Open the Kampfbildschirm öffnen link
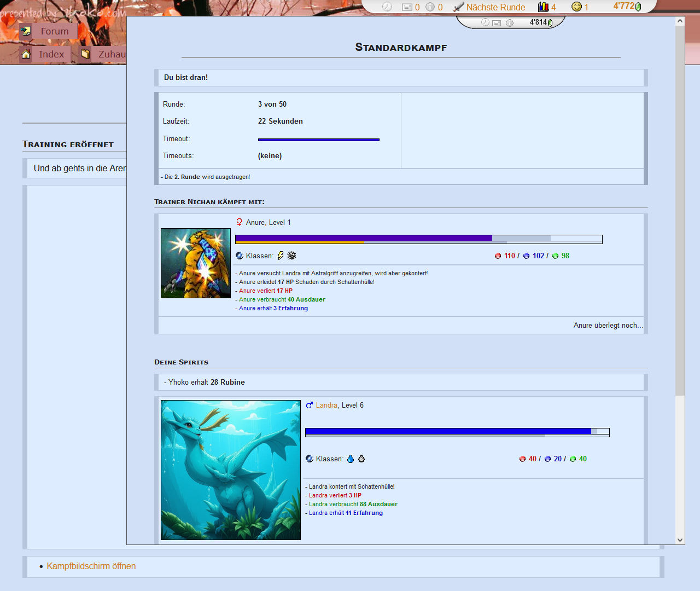 [91, 566]
